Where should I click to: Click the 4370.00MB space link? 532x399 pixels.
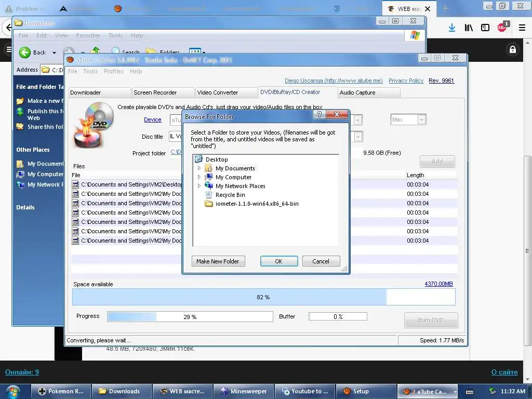pyautogui.click(x=438, y=284)
